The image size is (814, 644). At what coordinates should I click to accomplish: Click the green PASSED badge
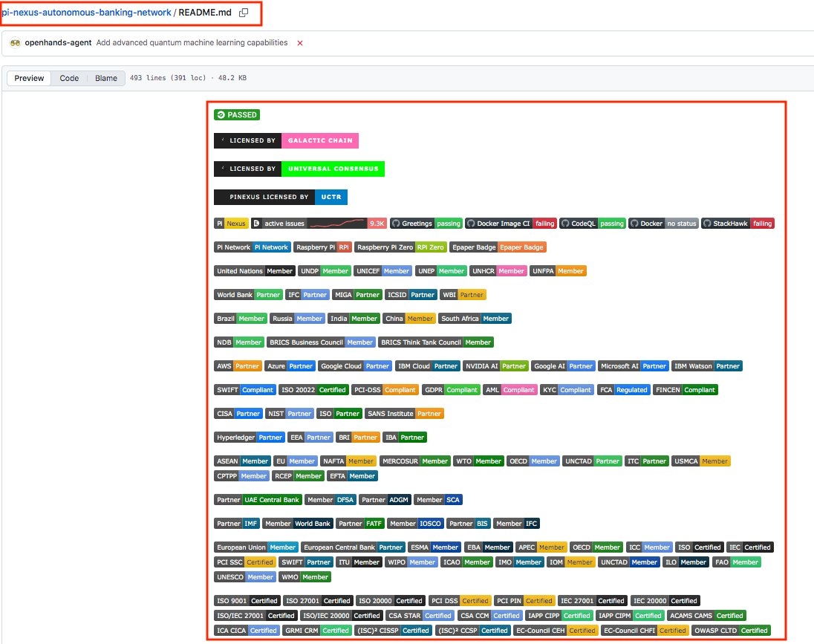point(237,115)
